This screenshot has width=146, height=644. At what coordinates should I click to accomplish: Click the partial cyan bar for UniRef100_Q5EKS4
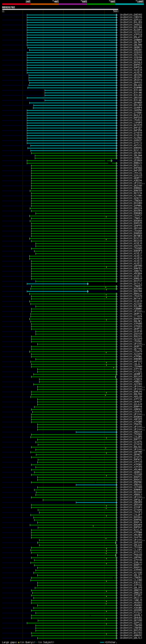pyautogui.click(x=96, y=432)
